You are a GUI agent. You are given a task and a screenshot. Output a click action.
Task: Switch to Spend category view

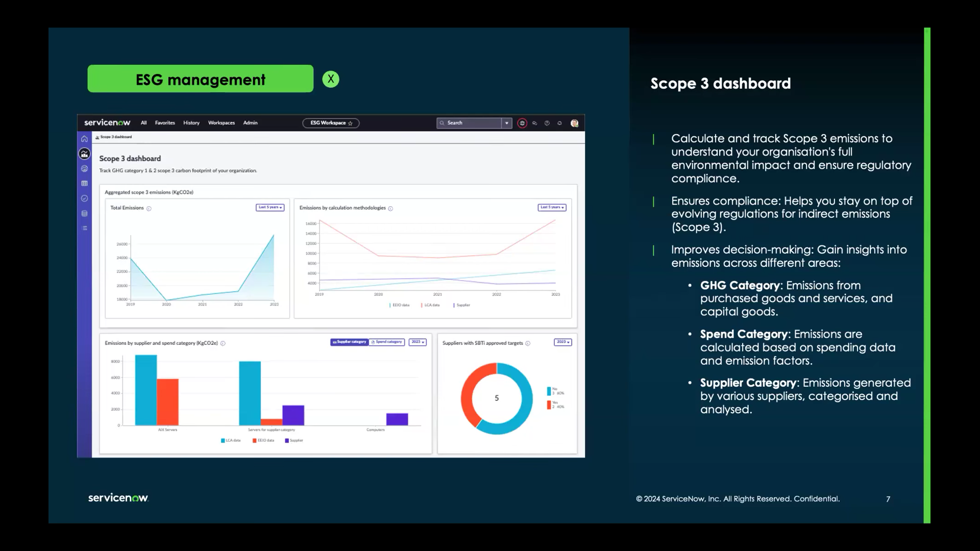(386, 342)
